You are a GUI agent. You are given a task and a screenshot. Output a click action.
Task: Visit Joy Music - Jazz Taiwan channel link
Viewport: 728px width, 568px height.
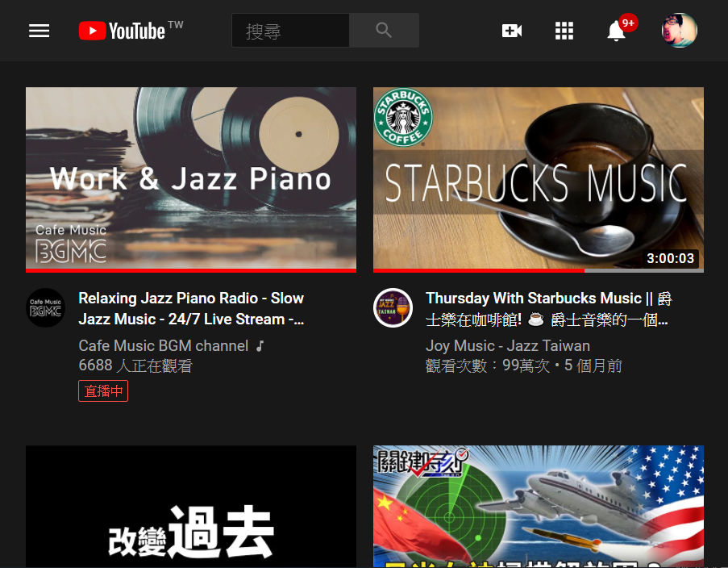click(508, 345)
